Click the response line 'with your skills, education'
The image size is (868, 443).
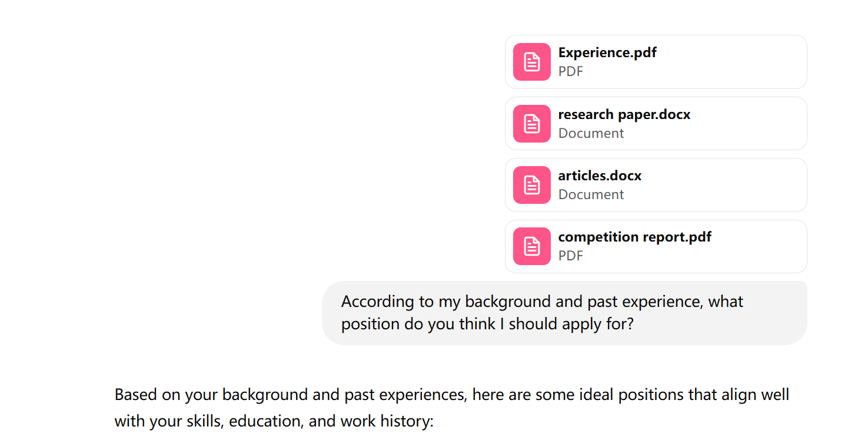274,421
